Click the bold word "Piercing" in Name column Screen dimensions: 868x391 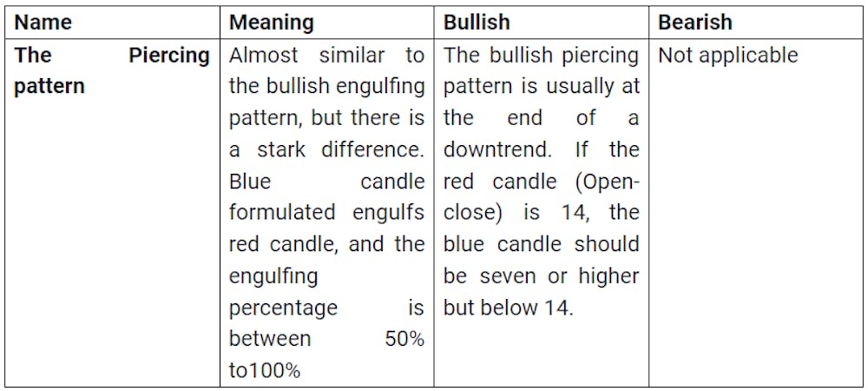[x=169, y=56]
